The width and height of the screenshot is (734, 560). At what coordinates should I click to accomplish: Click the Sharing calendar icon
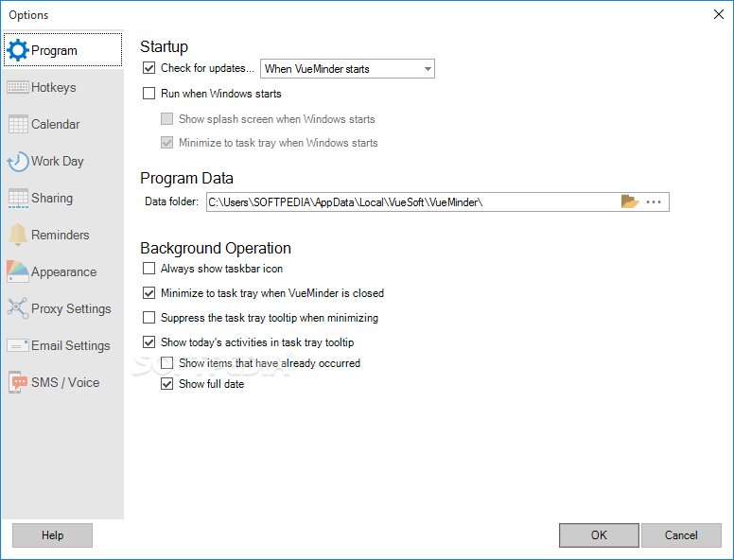[x=18, y=198]
